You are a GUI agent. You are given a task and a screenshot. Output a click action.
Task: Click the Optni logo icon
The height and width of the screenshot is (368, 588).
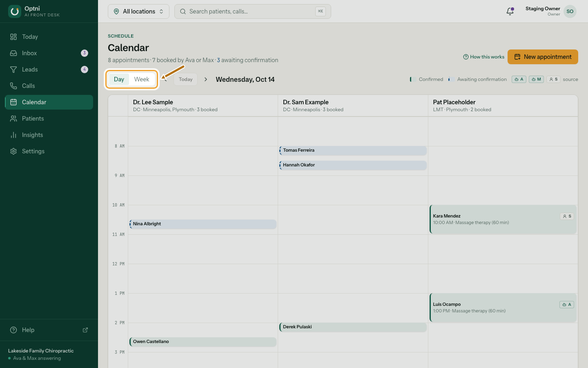click(15, 11)
